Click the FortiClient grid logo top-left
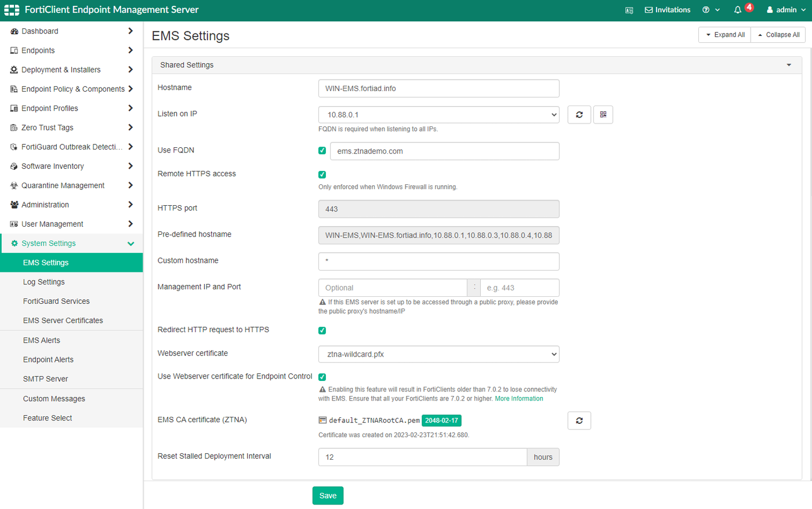The height and width of the screenshot is (509, 812). 11,9
